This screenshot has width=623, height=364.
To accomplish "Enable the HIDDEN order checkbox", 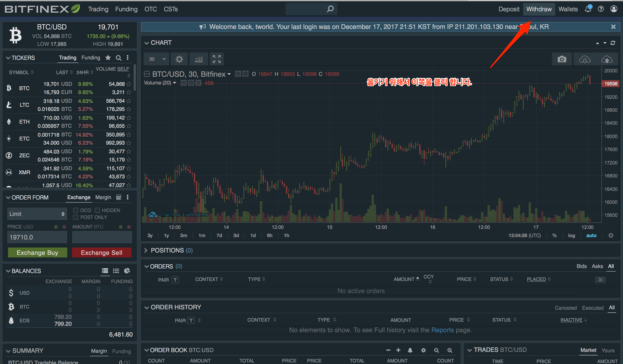I will point(97,210).
